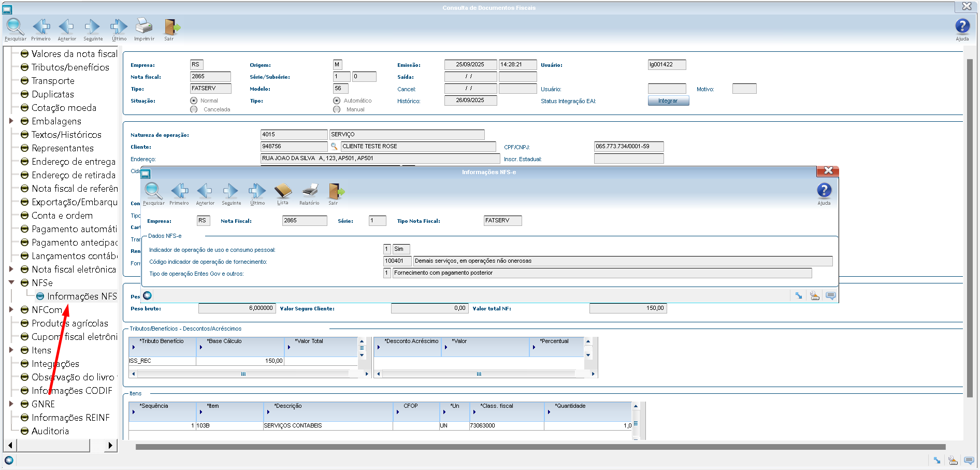Go to Primeiro record in main toolbar

pos(41,30)
